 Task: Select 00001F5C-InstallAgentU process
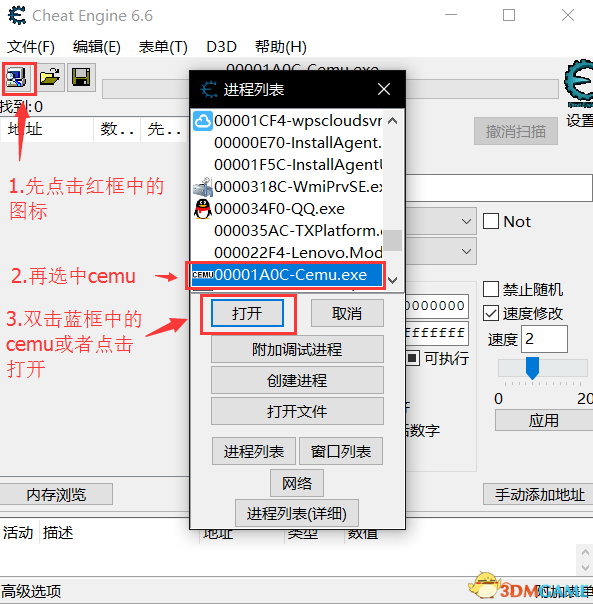287,165
